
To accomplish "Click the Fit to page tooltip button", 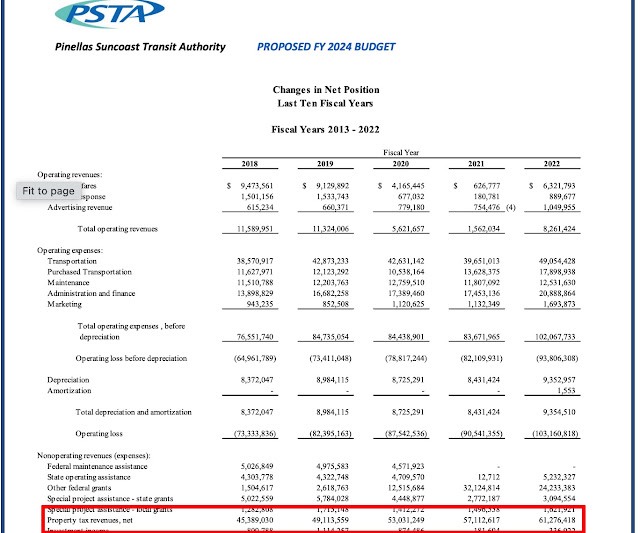I will pos(48,191).
